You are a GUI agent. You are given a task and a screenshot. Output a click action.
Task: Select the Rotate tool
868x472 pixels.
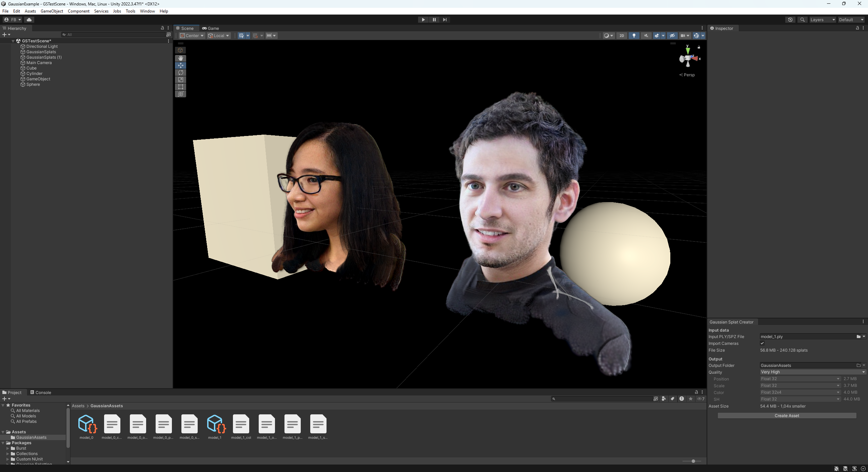[180, 73]
